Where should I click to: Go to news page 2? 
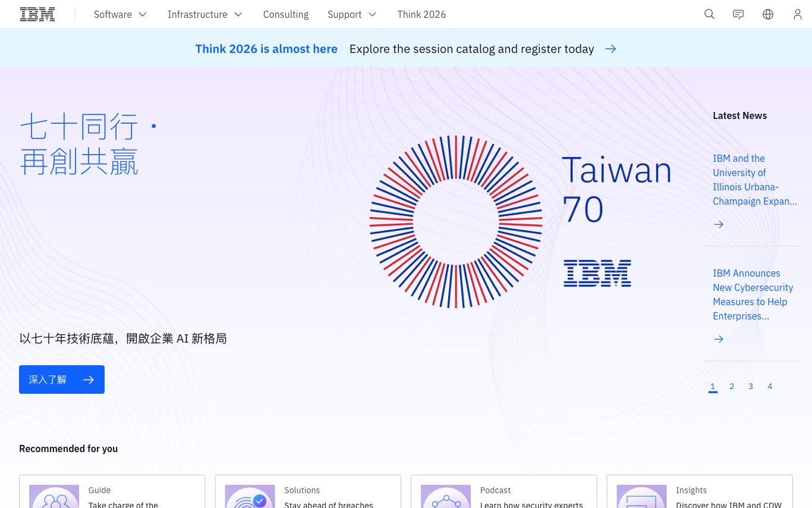pyautogui.click(x=732, y=387)
